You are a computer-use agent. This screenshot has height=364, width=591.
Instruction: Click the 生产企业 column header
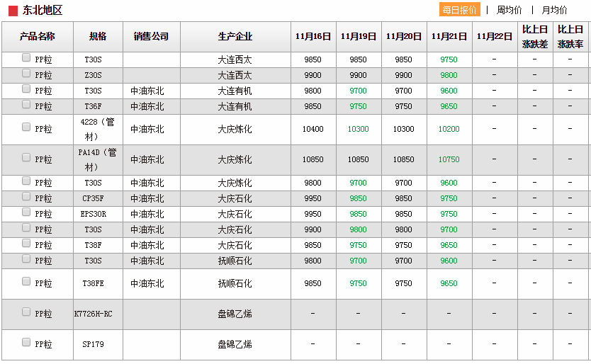click(x=235, y=37)
